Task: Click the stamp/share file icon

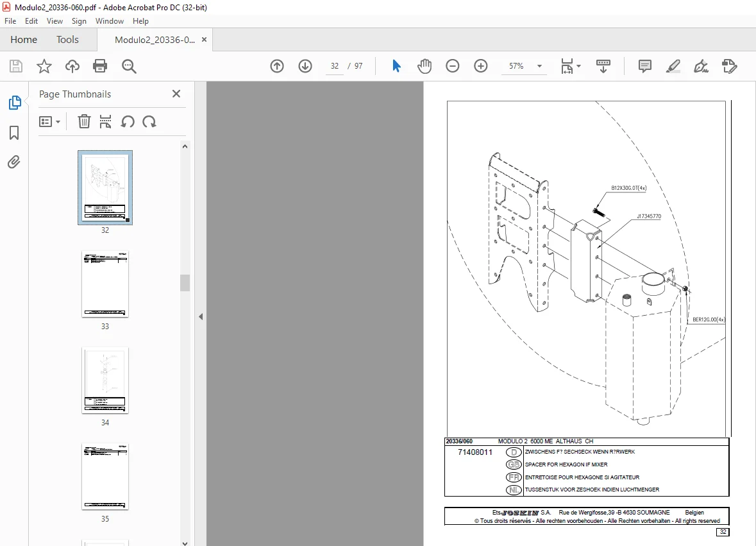Action: (730, 66)
